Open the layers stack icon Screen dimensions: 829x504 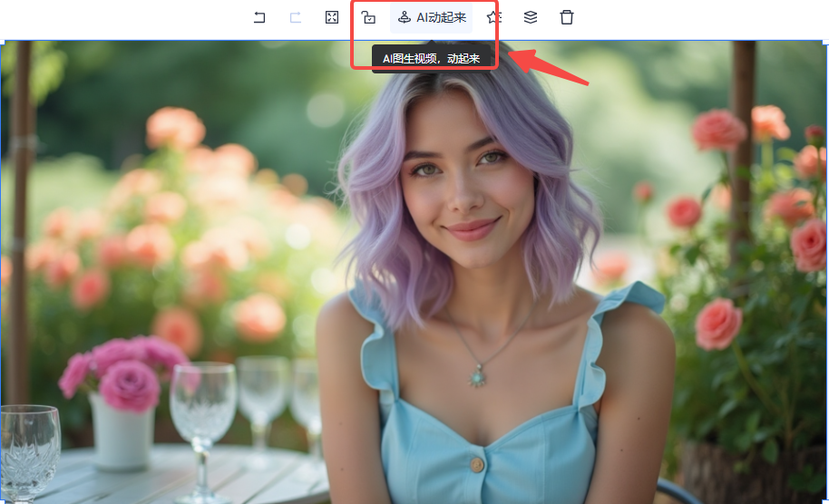[x=531, y=17]
